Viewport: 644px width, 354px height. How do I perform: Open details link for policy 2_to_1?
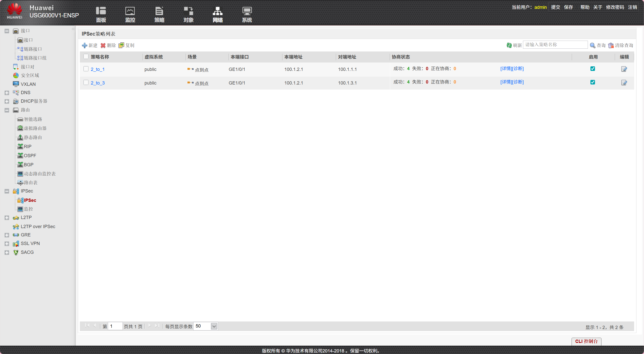tap(506, 69)
